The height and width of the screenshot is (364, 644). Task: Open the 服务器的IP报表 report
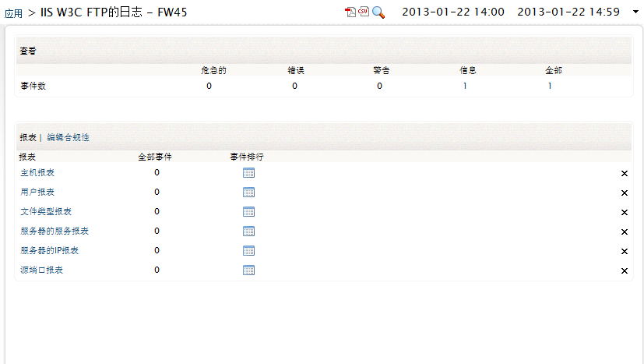tap(50, 250)
